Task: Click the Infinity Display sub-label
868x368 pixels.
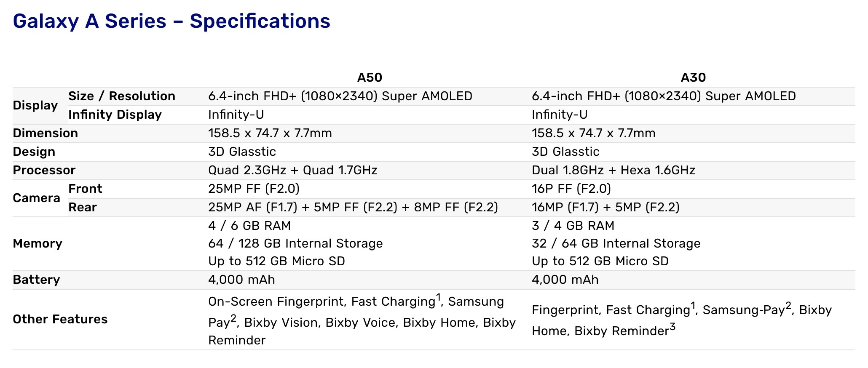Action: point(115,115)
